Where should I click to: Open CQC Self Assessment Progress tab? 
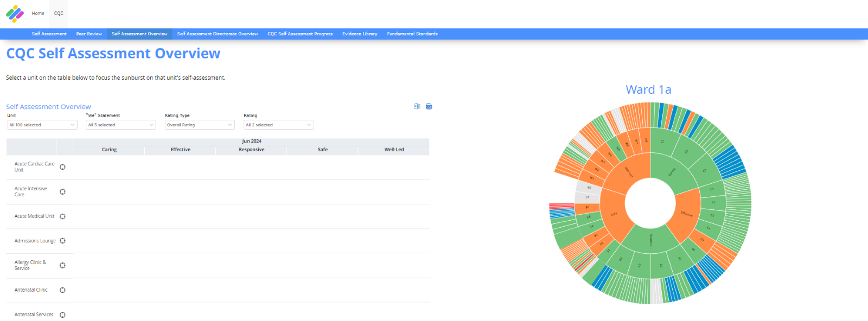coord(300,34)
